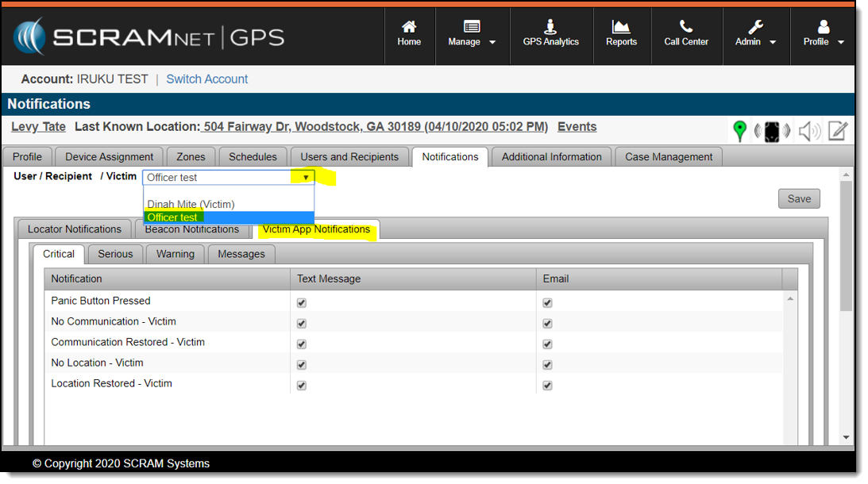Click the Switch Account link
The image size is (868, 484).
(x=207, y=79)
